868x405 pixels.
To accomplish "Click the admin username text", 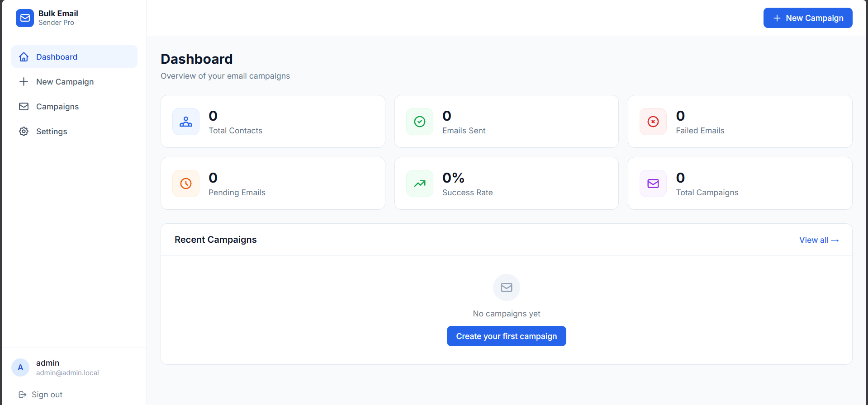I will tap(47, 363).
